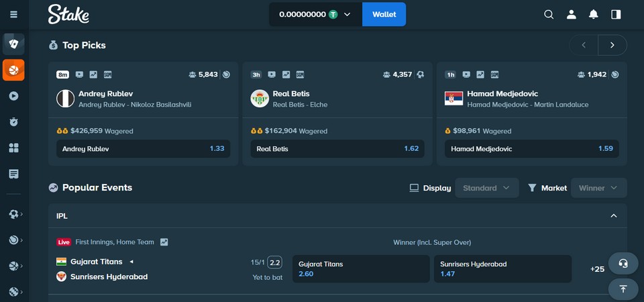The height and width of the screenshot is (302, 644).
Task: Click tennis ball icon beside 5,843 bettors
Action: click(226, 74)
